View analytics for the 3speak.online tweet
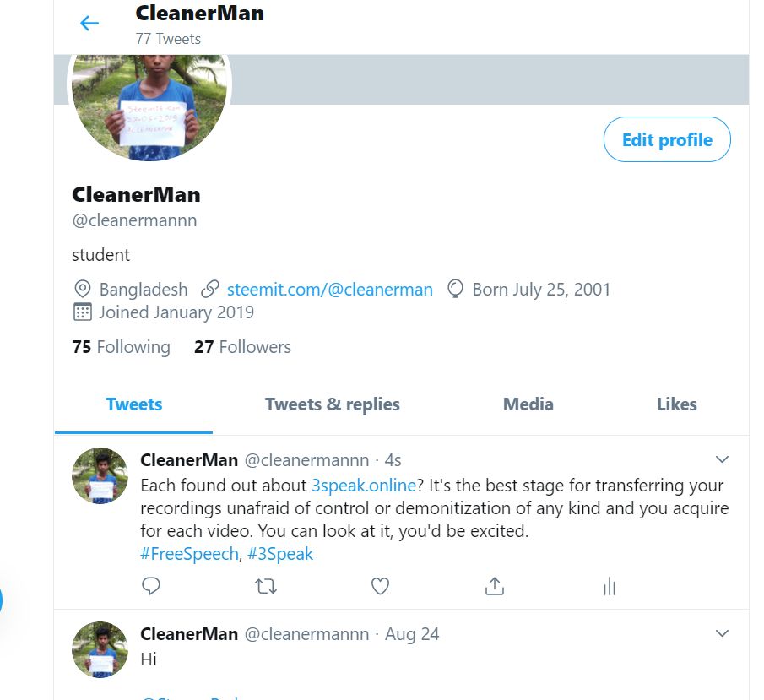 (610, 586)
